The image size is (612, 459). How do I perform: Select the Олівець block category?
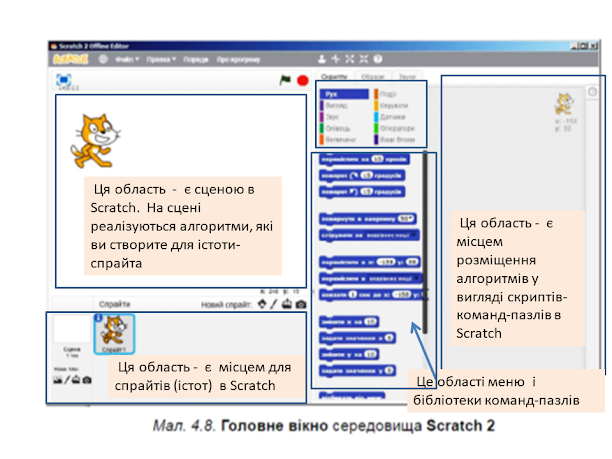click(335, 128)
